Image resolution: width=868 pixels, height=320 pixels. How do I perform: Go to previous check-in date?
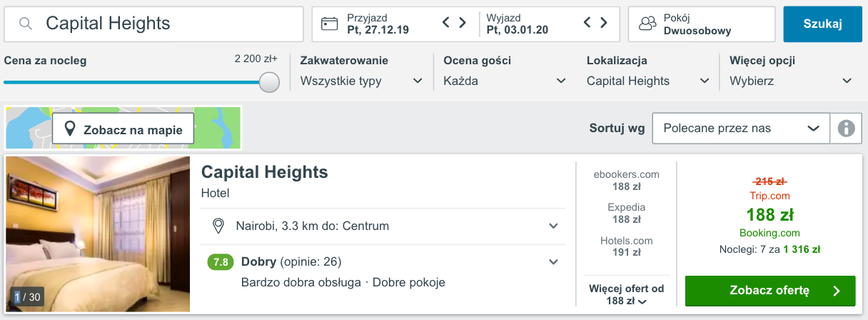click(x=446, y=23)
